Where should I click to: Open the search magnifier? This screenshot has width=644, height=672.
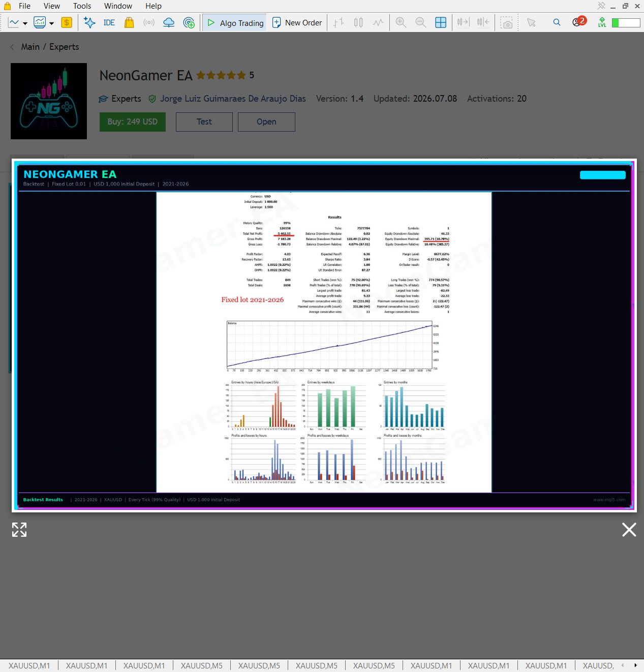coord(557,22)
